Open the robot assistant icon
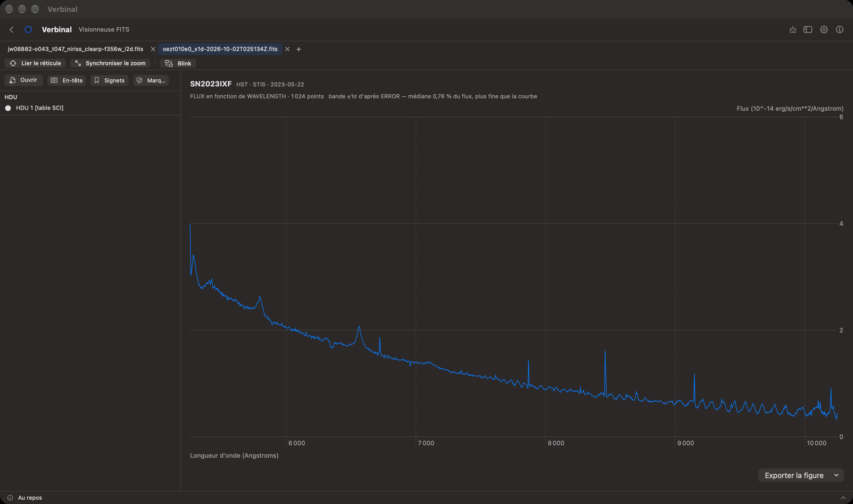Viewport: 853px width, 504px height. [x=793, y=30]
